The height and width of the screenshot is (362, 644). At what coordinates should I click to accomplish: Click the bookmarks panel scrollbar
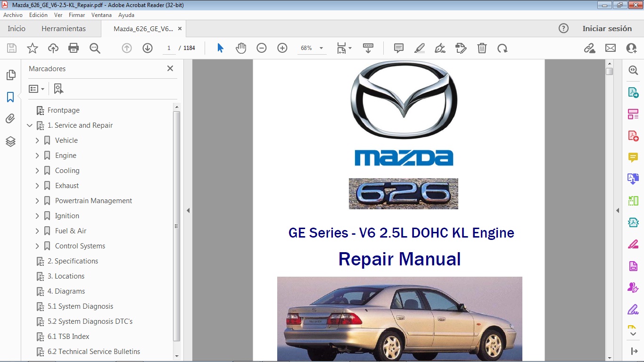tap(177, 226)
